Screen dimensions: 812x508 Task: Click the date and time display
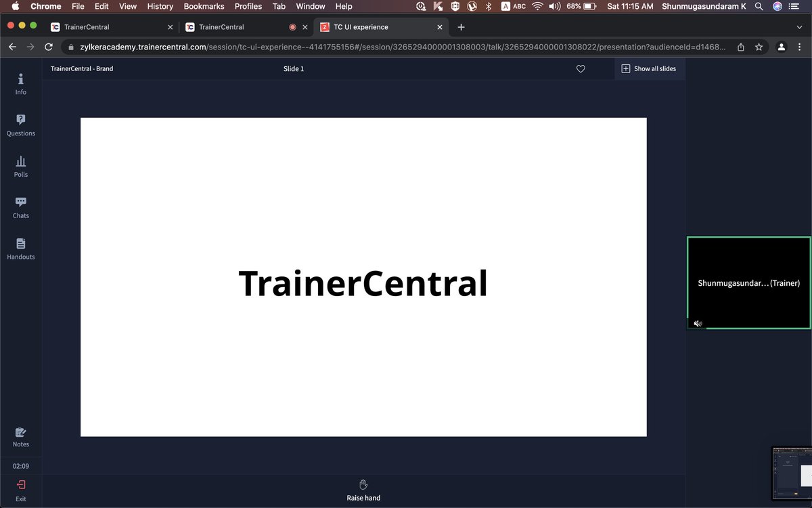click(x=630, y=6)
